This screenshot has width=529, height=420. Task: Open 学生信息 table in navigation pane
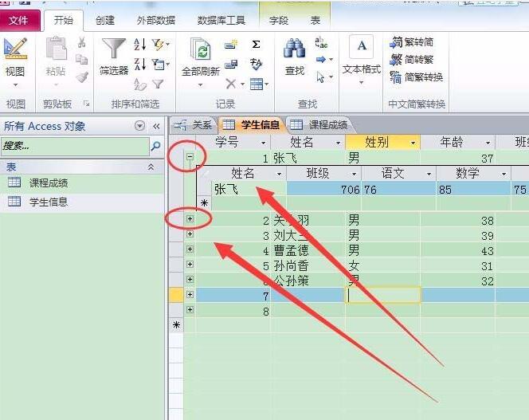click(x=49, y=202)
